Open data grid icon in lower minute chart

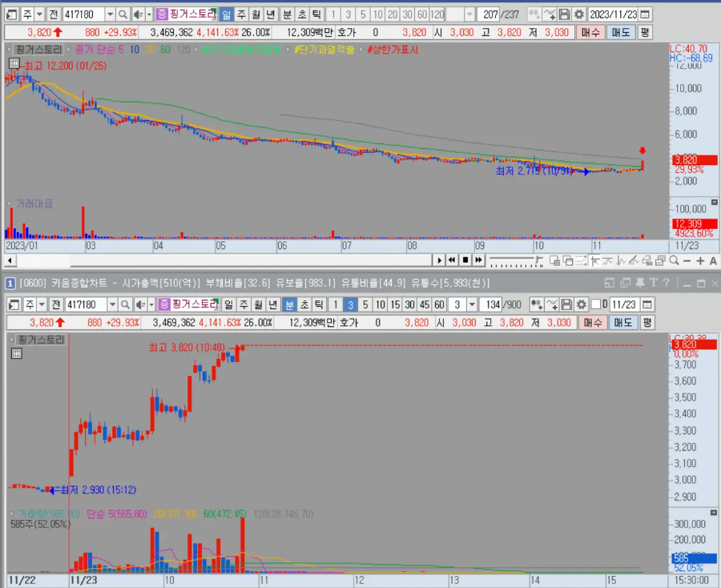17,353
